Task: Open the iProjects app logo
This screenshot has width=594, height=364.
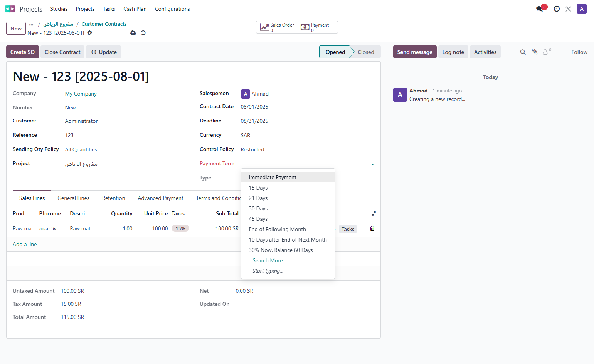Action: [x=10, y=9]
